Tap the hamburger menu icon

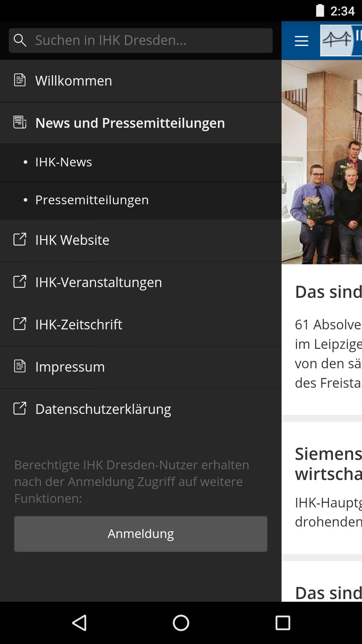pos(301,41)
